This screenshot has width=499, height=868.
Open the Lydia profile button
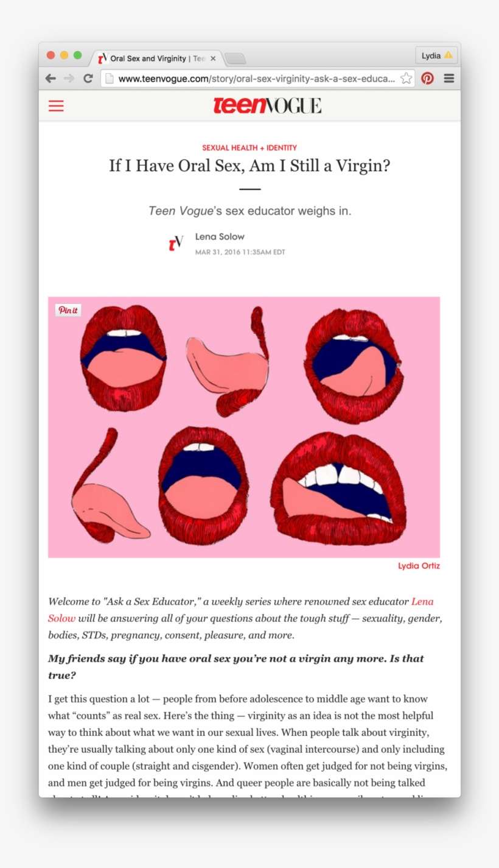(436, 55)
